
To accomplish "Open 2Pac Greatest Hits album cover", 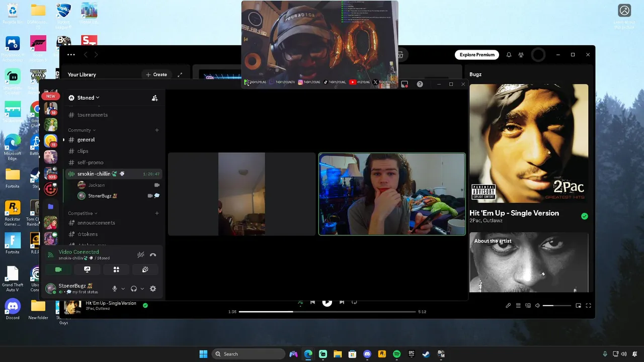I will click(x=529, y=143).
